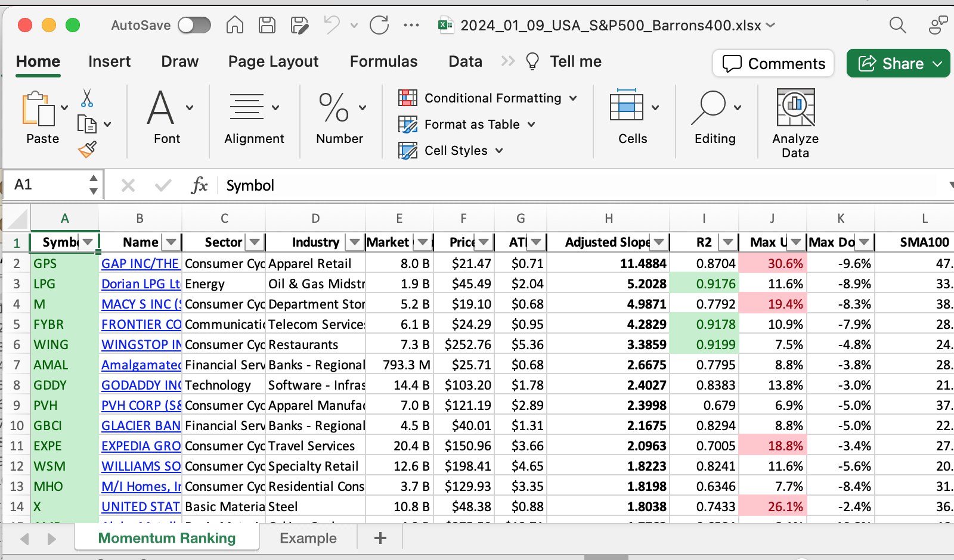Switch to the Example sheet tab

[x=308, y=538]
